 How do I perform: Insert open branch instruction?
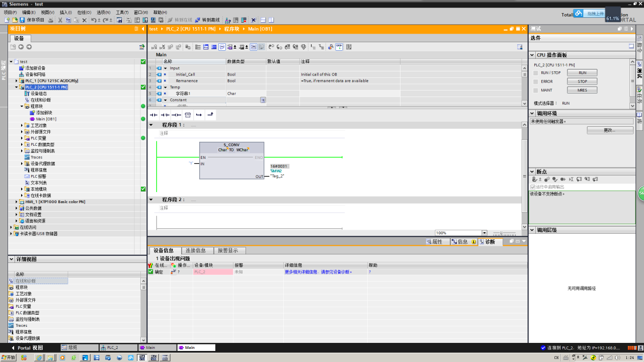click(x=199, y=115)
